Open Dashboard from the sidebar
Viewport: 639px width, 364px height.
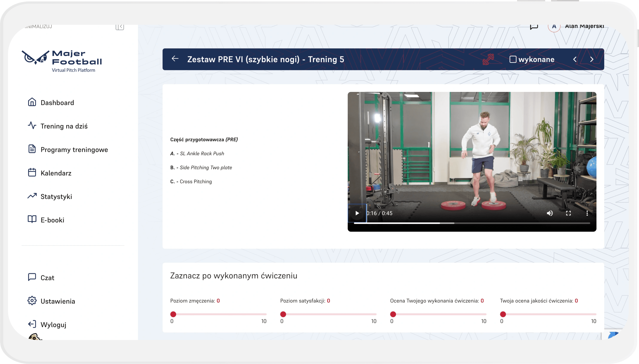57,102
